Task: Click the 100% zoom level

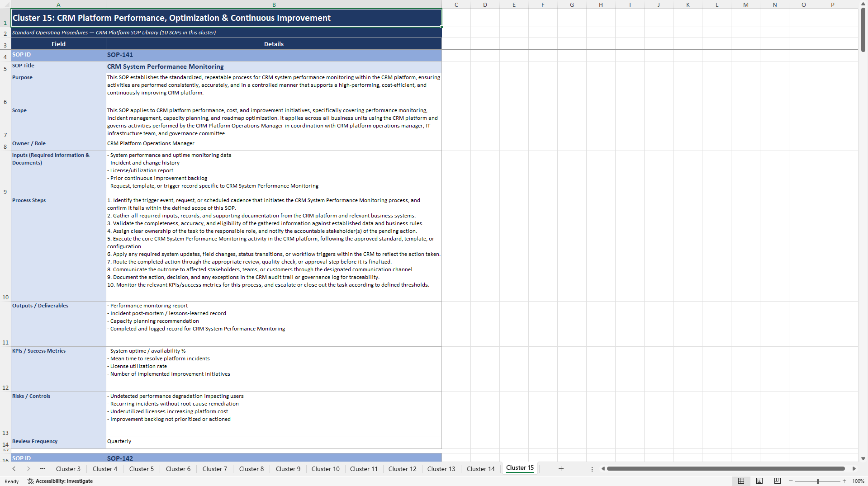Action: tap(858, 481)
